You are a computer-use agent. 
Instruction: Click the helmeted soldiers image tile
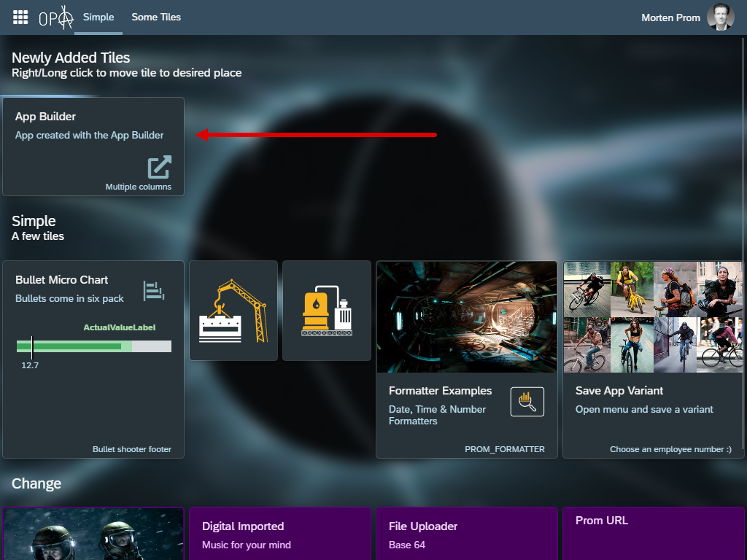click(x=93, y=536)
